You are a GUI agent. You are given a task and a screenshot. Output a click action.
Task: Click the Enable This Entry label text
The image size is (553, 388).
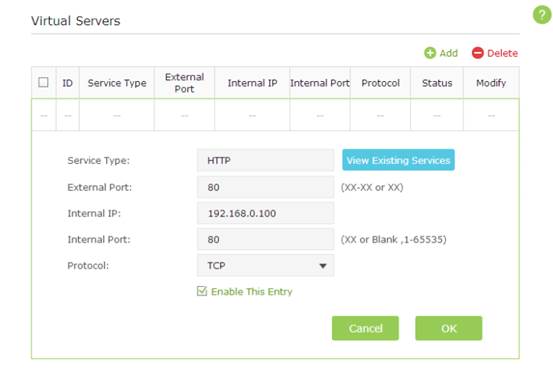click(251, 291)
